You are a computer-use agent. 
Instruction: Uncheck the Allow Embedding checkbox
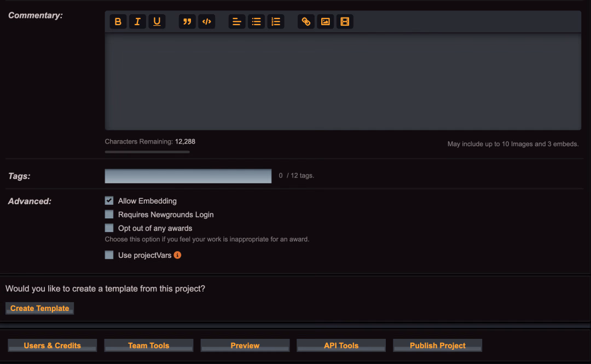[x=109, y=201]
